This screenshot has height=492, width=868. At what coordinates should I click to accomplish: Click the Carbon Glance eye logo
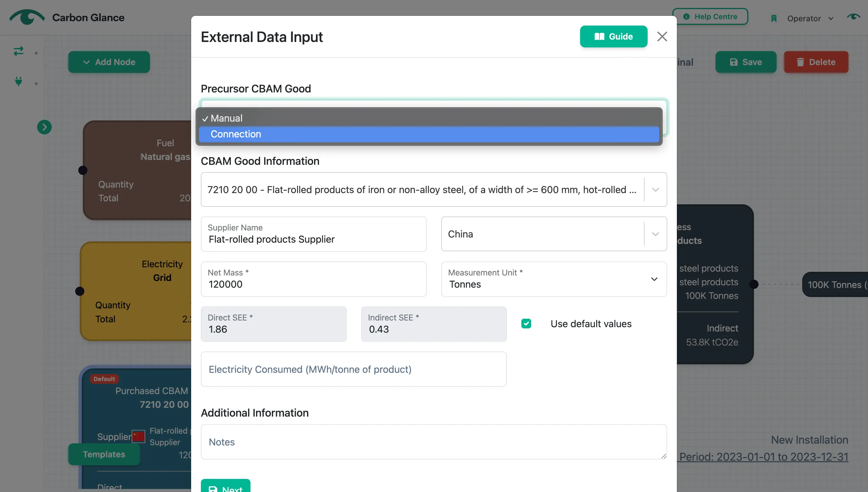tap(27, 17)
